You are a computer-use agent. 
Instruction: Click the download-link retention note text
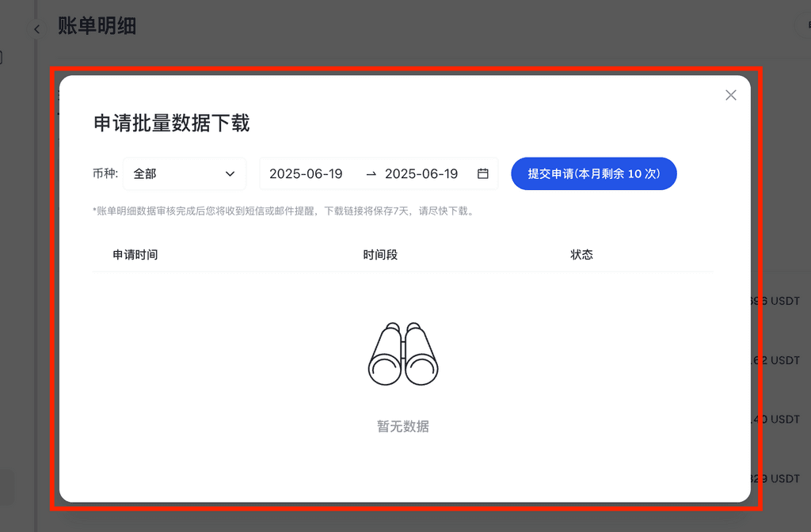coord(284,211)
